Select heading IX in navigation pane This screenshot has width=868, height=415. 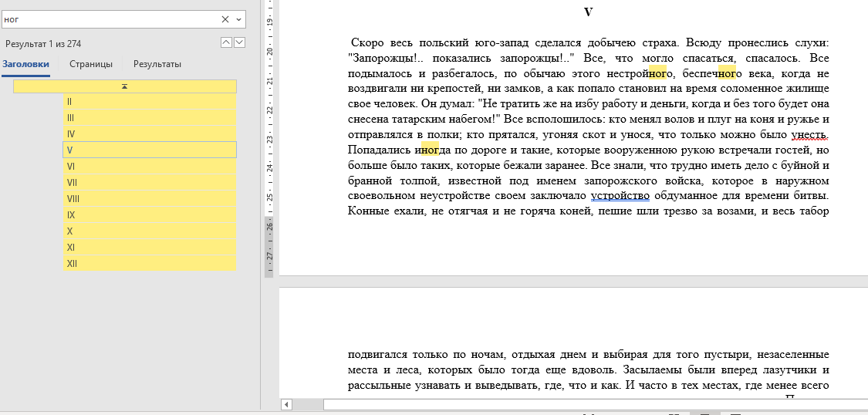pyautogui.click(x=150, y=215)
